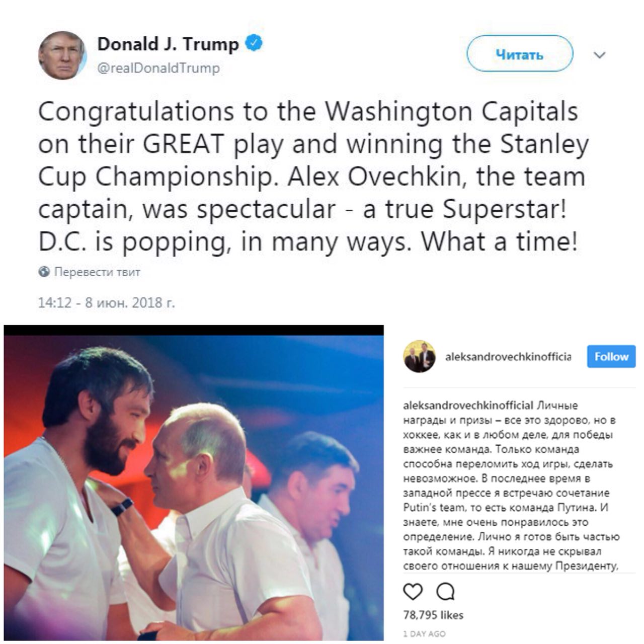Translate the tweet via Перевести твит

point(97,272)
